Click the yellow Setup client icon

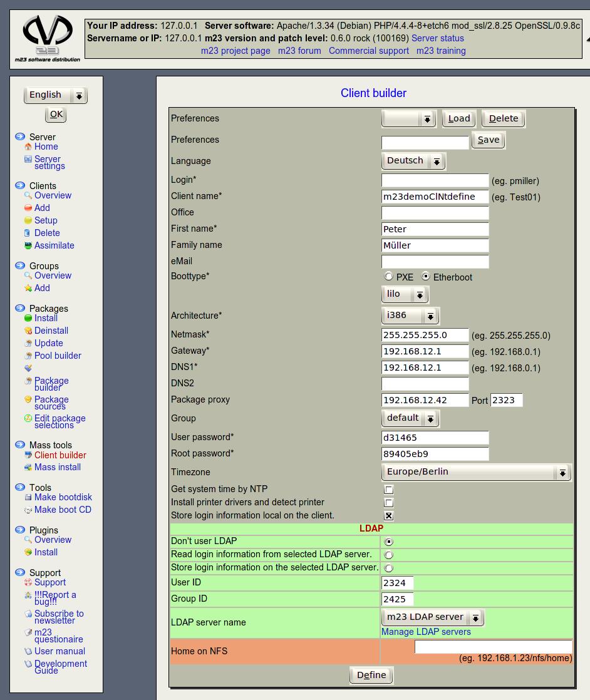(x=28, y=220)
